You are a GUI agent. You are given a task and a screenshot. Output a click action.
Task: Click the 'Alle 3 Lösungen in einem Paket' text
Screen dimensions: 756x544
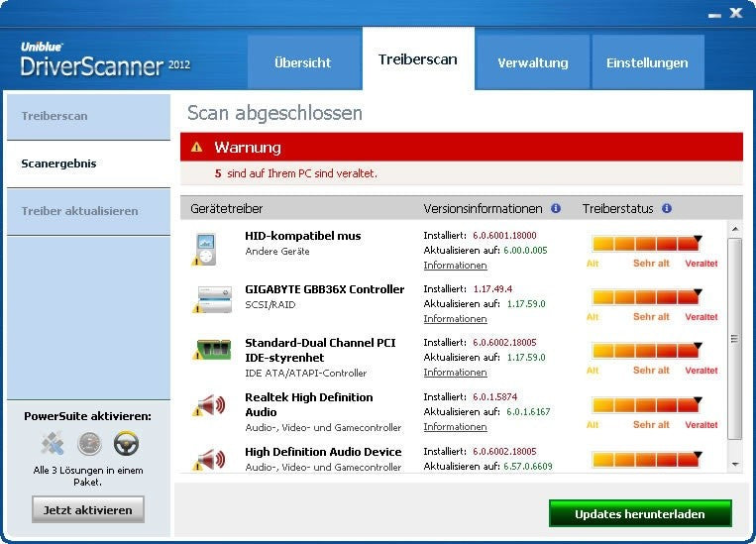click(x=88, y=476)
